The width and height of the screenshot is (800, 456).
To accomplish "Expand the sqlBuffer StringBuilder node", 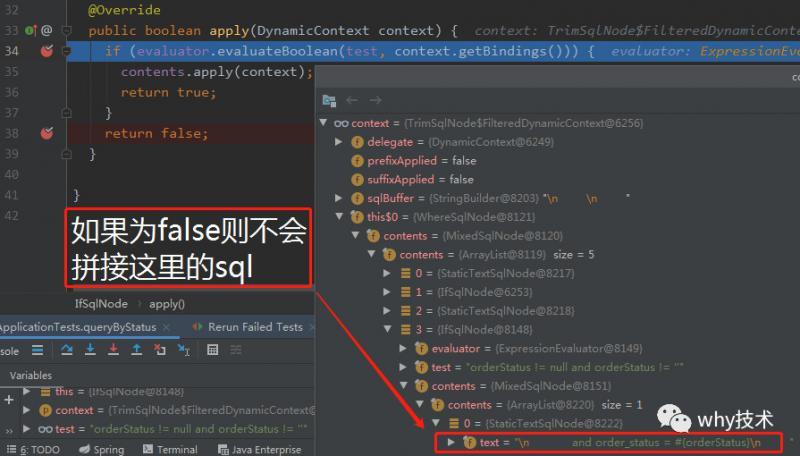I will pos(338,198).
